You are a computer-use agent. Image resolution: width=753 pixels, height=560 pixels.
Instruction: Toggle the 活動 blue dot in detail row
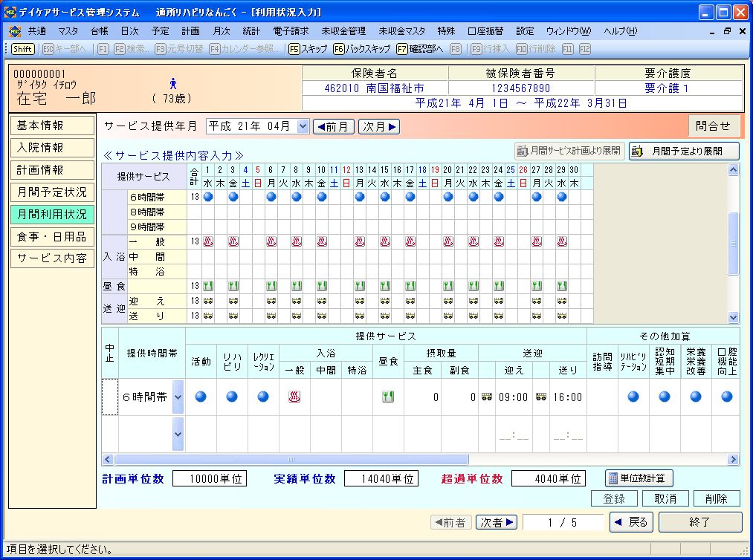(x=201, y=397)
